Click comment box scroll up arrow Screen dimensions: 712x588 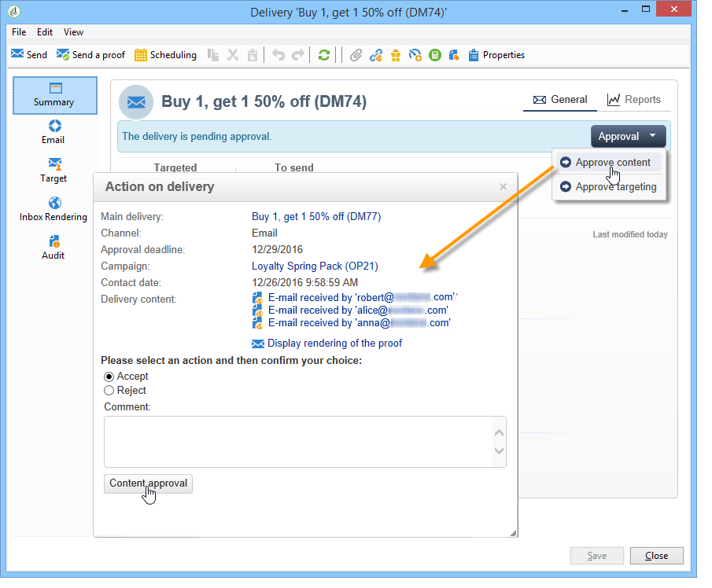click(x=500, y=433)
